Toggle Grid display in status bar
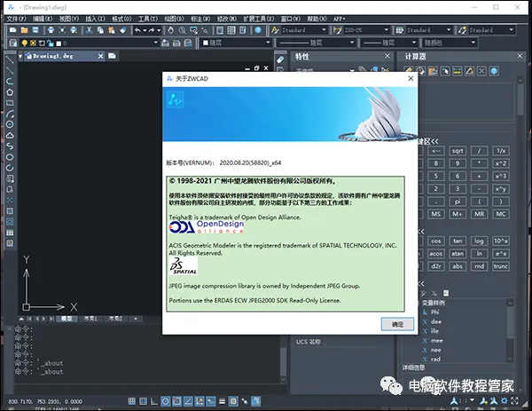The image size is (532, 411). [x=143, y=401]
